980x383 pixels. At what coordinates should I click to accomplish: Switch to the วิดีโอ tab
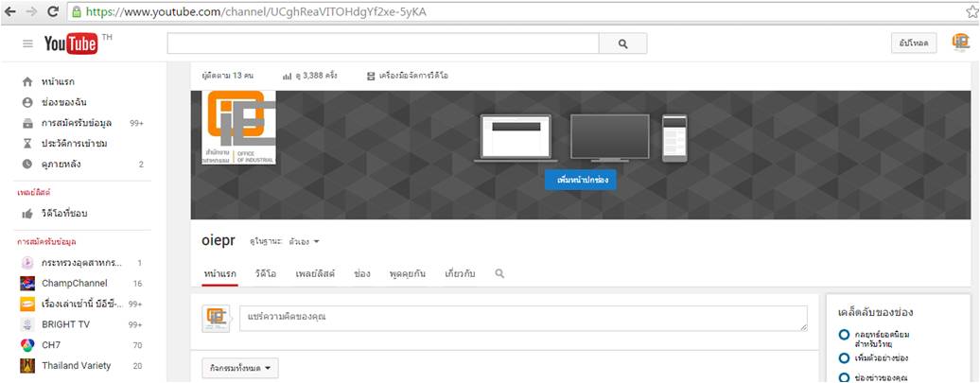pyautogui.click(x=266, y=273)
